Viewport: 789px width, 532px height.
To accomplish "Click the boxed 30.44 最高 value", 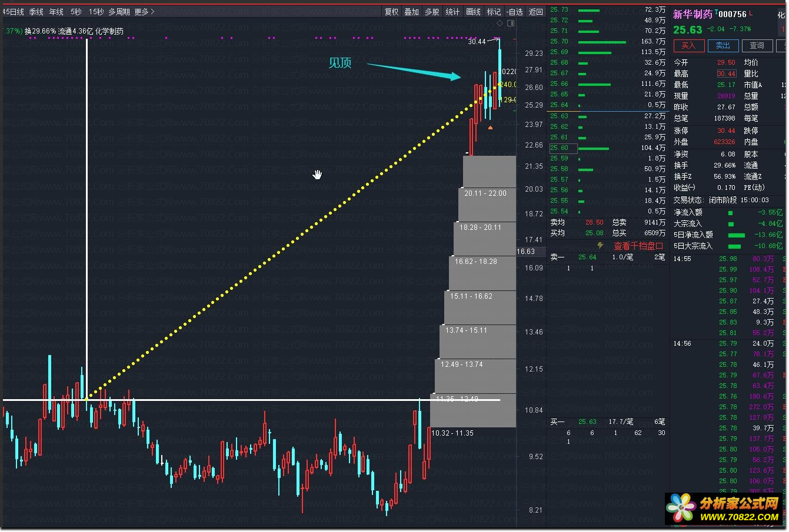I will pyautogui.click(x=726, y=73).
